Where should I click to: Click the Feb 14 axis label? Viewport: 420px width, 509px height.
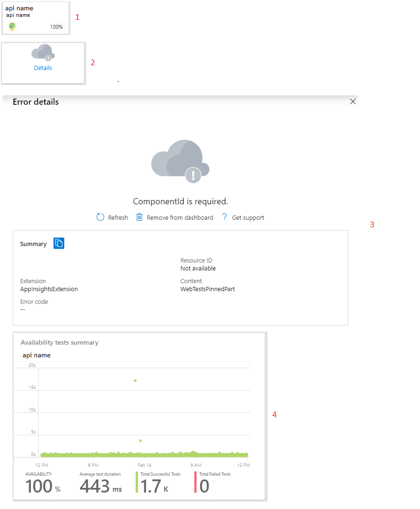point(145,465)
